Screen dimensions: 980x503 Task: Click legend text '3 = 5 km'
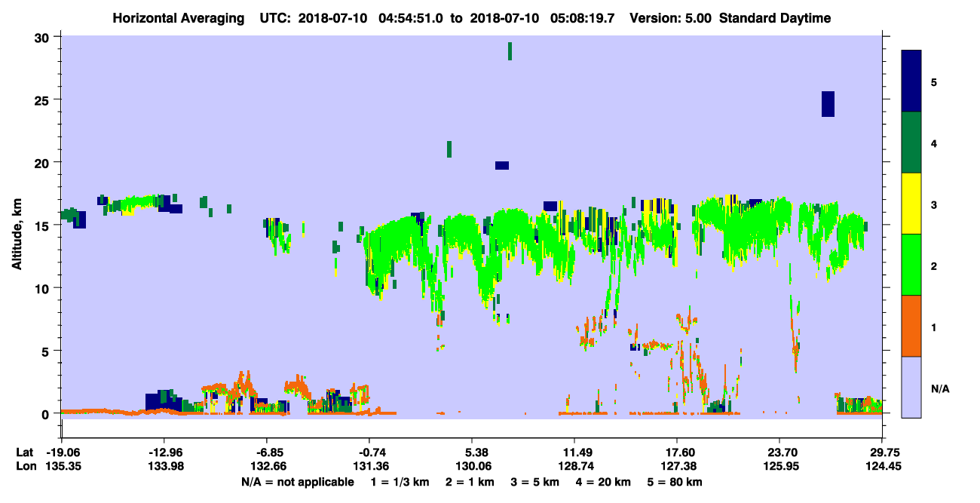534,482
